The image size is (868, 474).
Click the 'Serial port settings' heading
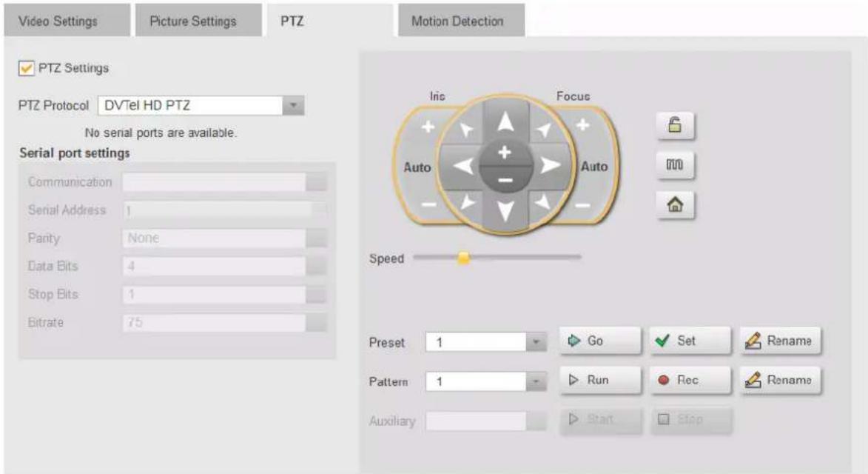point(75,153)
